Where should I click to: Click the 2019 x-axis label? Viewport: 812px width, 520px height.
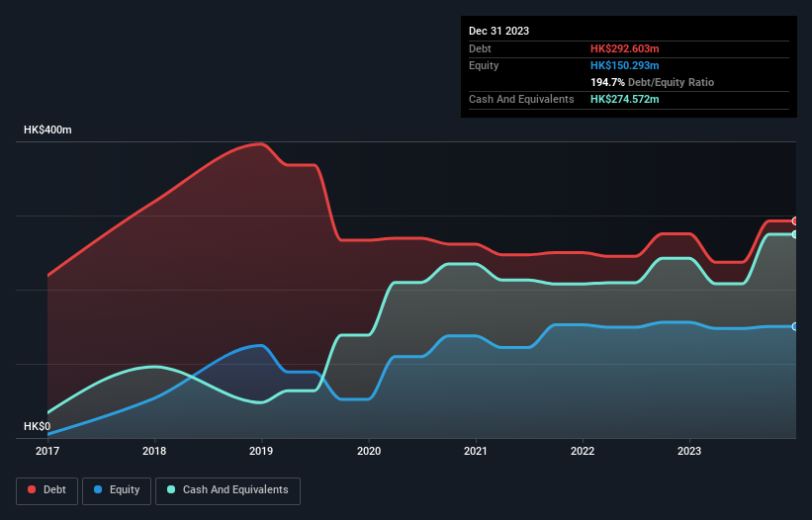pyautogui.click(x=261, y=451)
